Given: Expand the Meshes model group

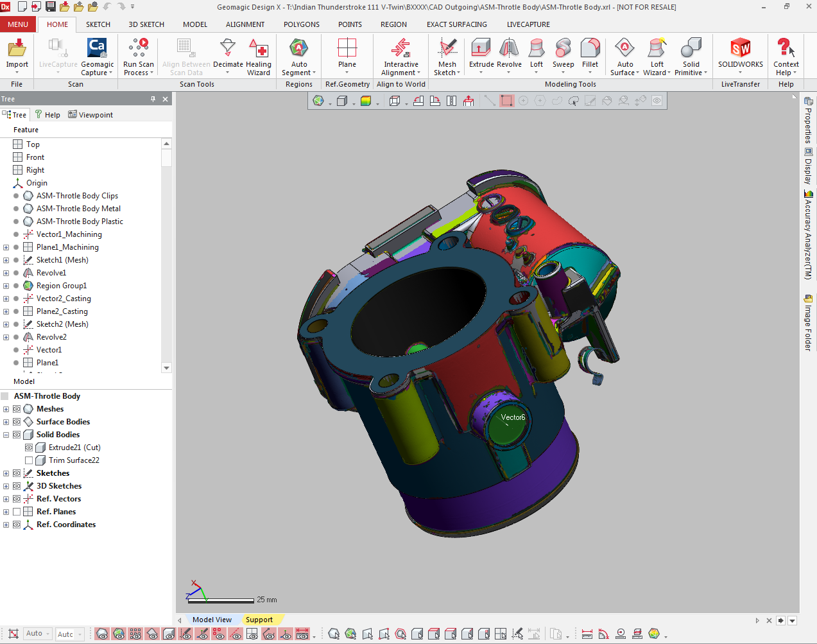Looking at the screenshot, I should 6,409.
